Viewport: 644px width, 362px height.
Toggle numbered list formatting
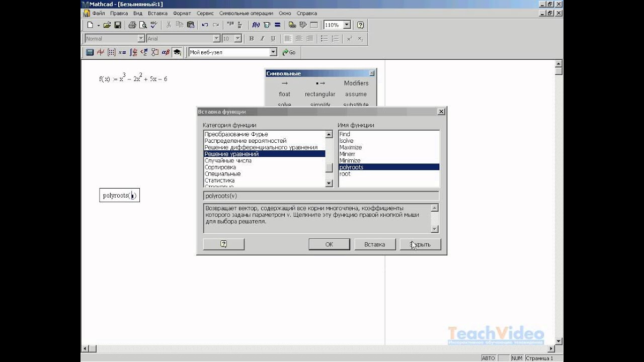336,38
